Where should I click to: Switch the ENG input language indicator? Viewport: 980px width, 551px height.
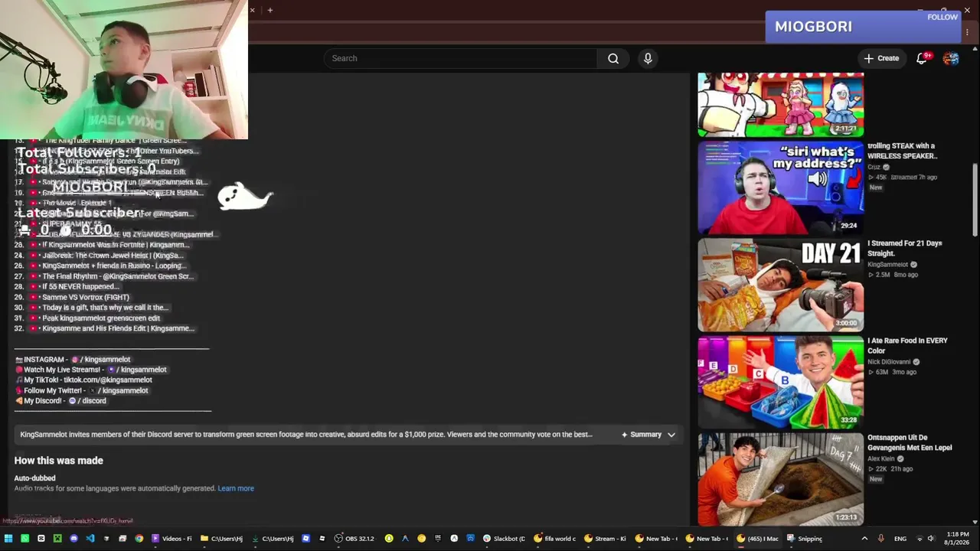(900, 539)
